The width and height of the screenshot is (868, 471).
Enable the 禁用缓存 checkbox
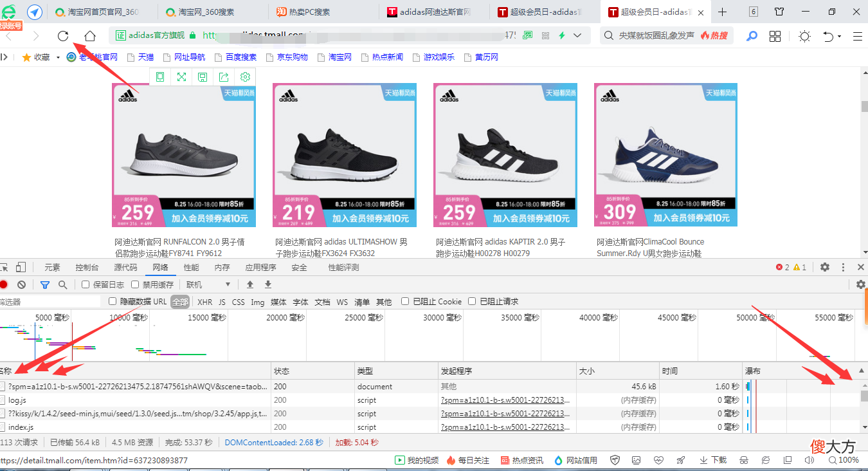coord(135,284)
